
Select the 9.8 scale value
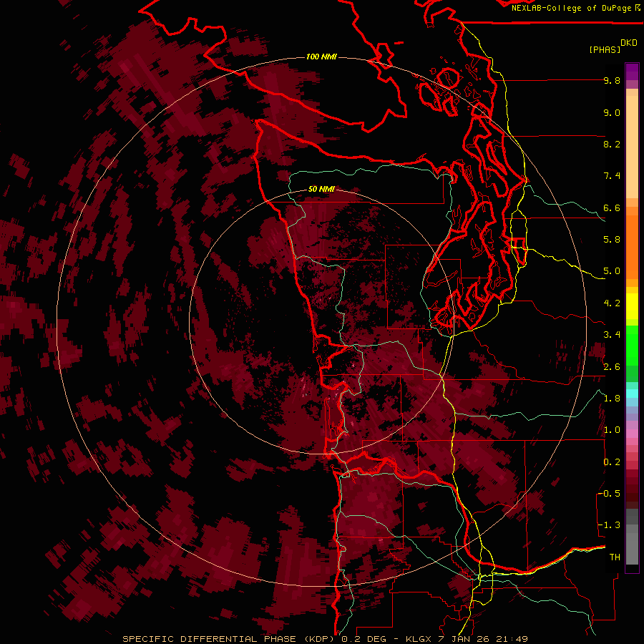(x=612, y=80)
